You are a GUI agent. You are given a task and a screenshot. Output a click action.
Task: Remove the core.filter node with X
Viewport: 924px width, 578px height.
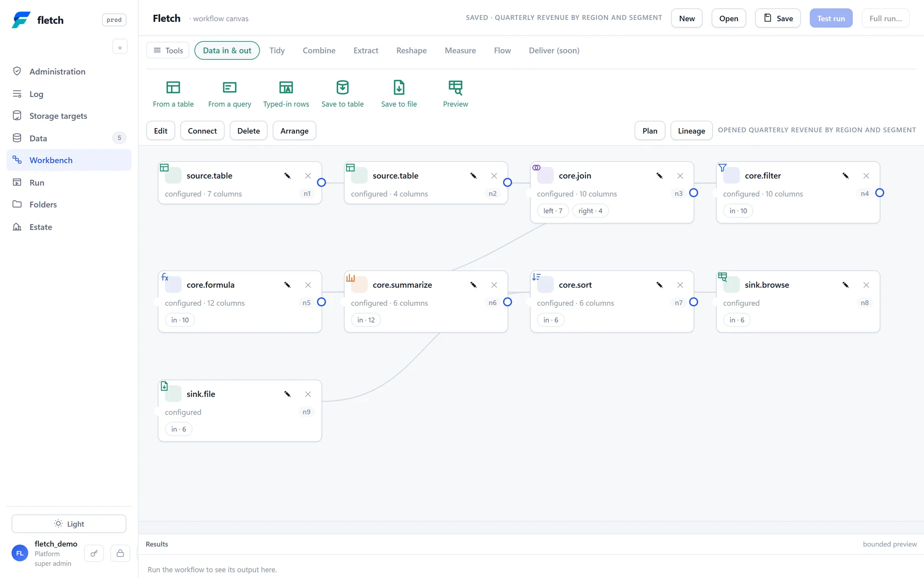click(866, 176)
